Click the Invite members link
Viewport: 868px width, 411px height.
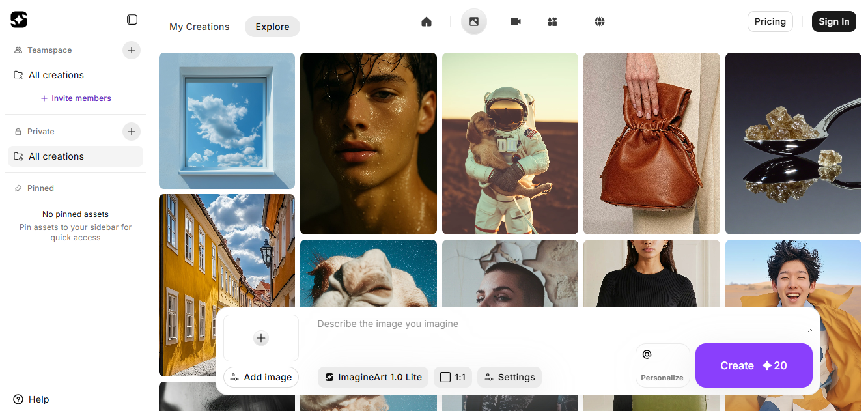click(76, 98)
